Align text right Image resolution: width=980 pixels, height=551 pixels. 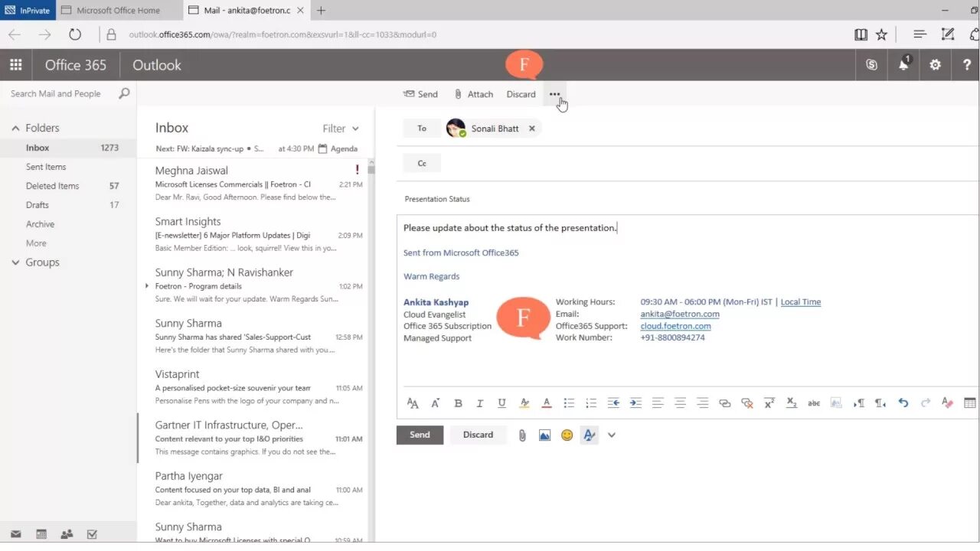[x=702, y=403]
